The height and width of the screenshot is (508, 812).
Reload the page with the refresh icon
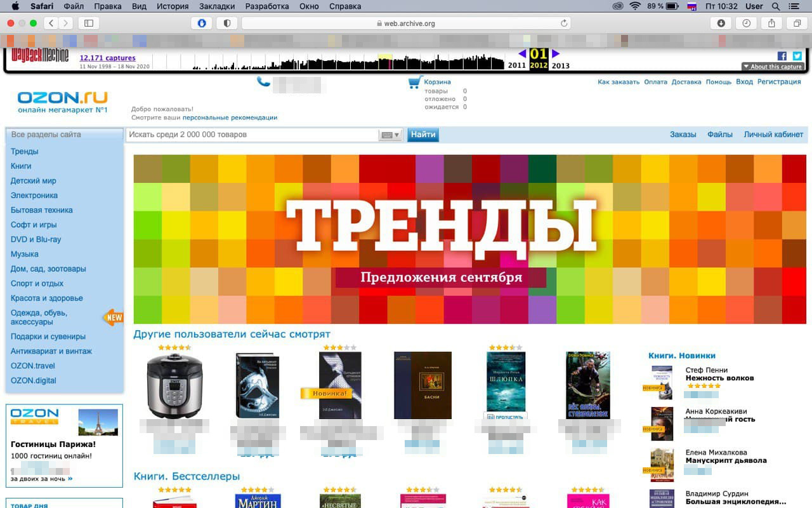563,23
